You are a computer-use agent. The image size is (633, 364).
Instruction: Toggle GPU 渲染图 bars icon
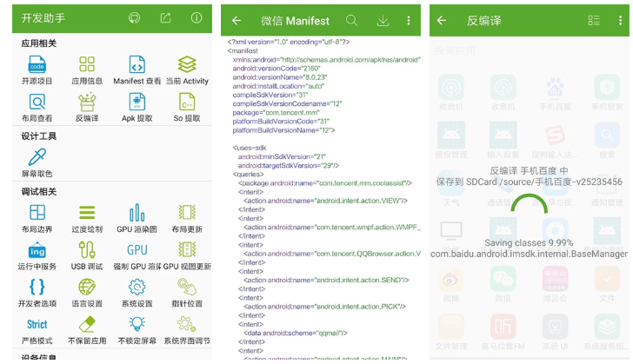click(x=137, y=212)
